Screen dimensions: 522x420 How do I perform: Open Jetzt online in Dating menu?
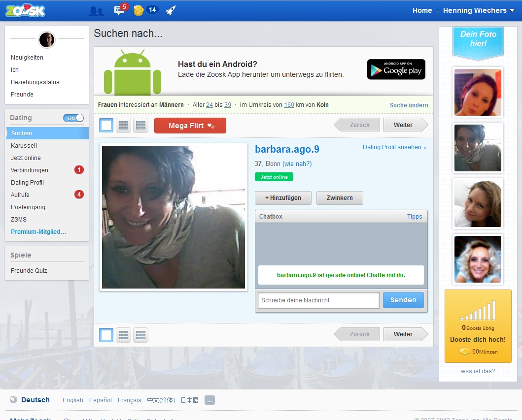(x=26, y=158)
